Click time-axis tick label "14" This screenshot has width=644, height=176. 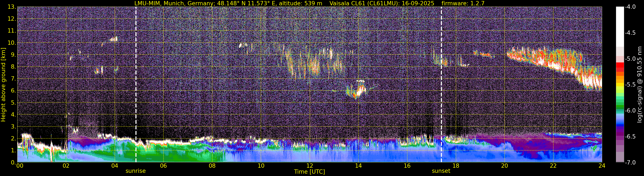(358, 166)
